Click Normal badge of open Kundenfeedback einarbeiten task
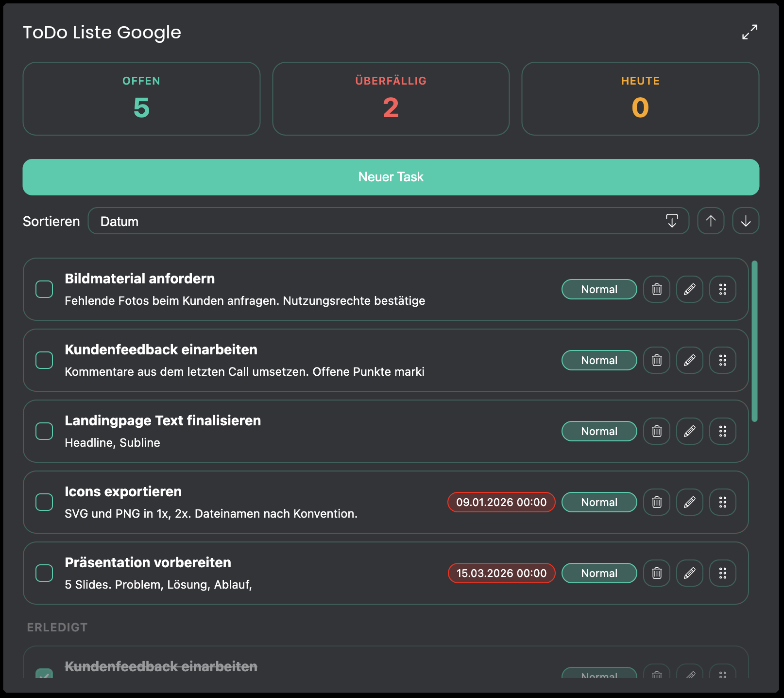Screen dimensions: 784x698 click(x=599, y=360)
